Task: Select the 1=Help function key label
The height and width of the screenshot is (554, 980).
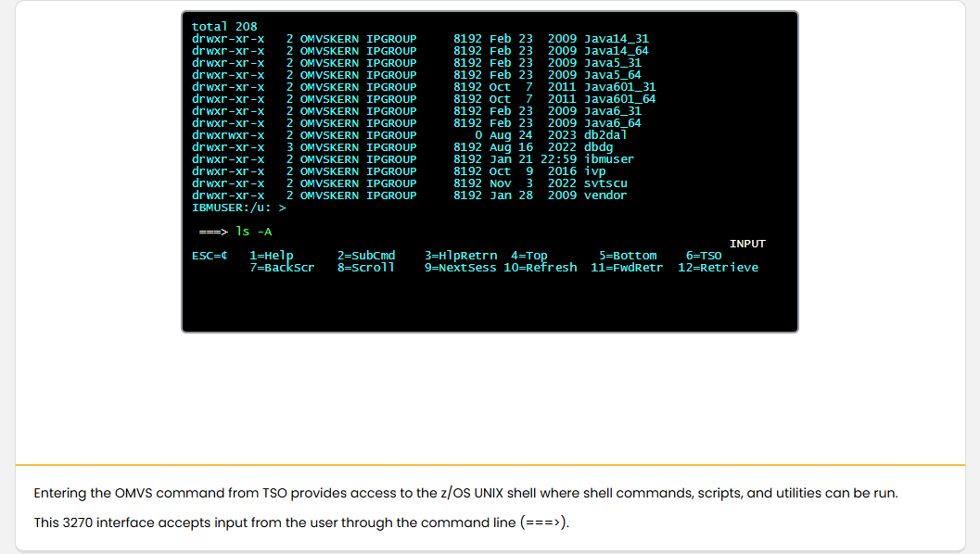Action: pyautogui.click(x=272, y=256)
